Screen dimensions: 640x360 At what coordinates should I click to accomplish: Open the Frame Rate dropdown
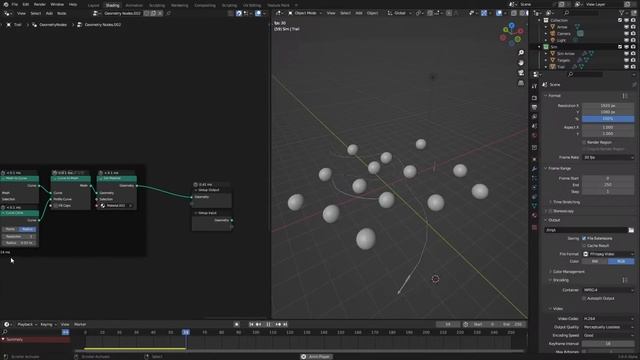coord(608,157)
